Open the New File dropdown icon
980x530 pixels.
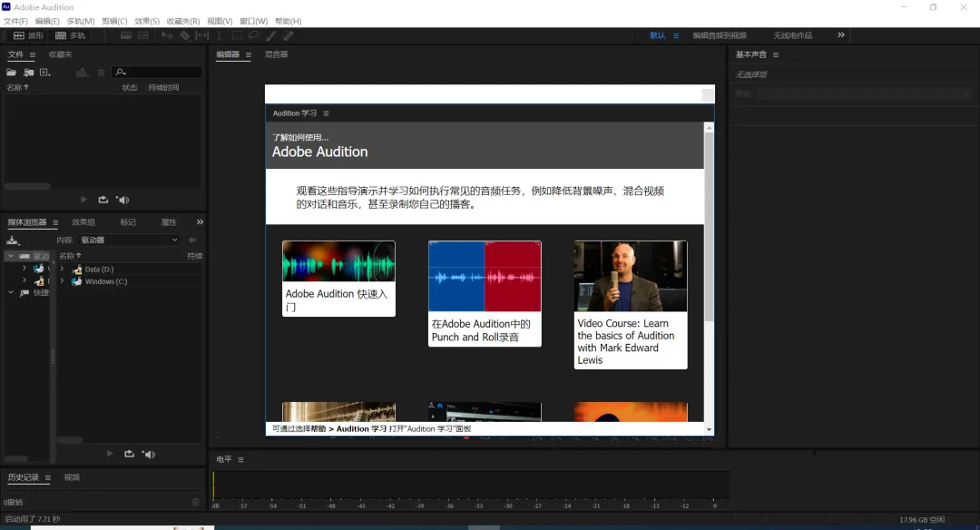pyautogui.click(x=45, y=73)
